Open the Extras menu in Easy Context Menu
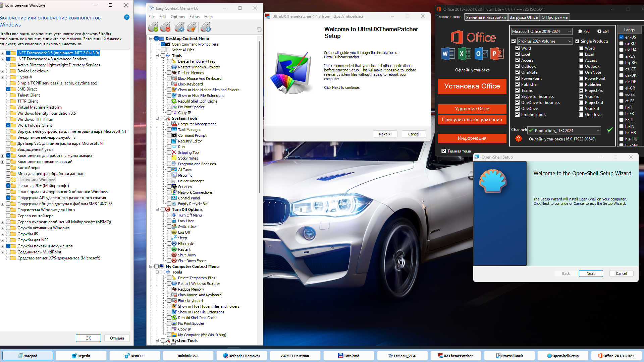Viewport: 644px width, 362px height. 195,17
